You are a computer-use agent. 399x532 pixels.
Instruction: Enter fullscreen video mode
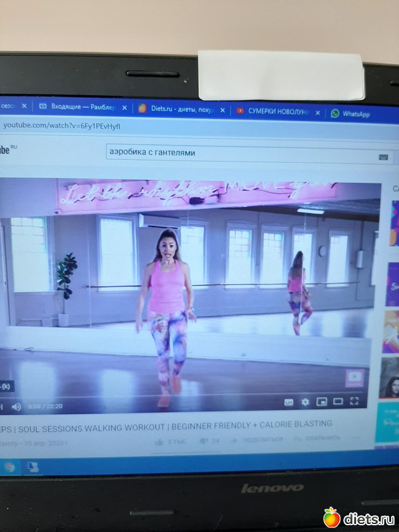click(x=354, y=401)
